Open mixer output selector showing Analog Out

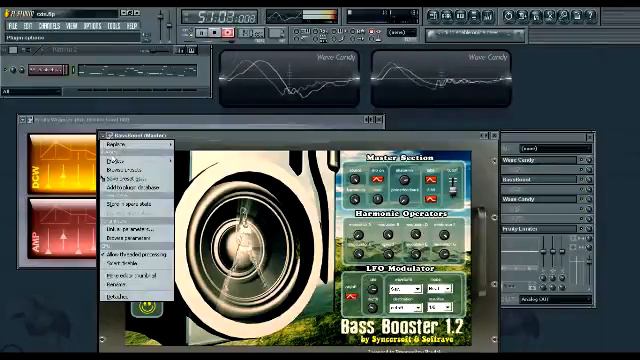[x=556, y=299]
